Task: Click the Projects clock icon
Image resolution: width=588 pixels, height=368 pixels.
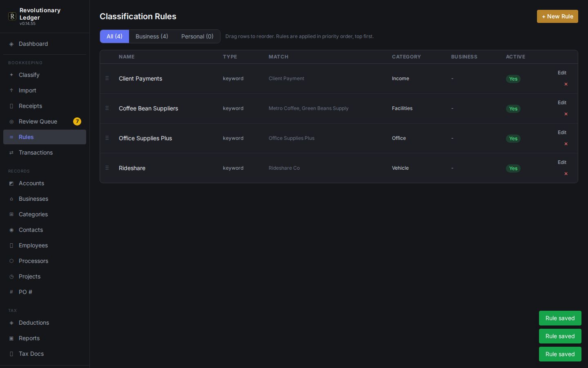Action: (x=11, y=277)
